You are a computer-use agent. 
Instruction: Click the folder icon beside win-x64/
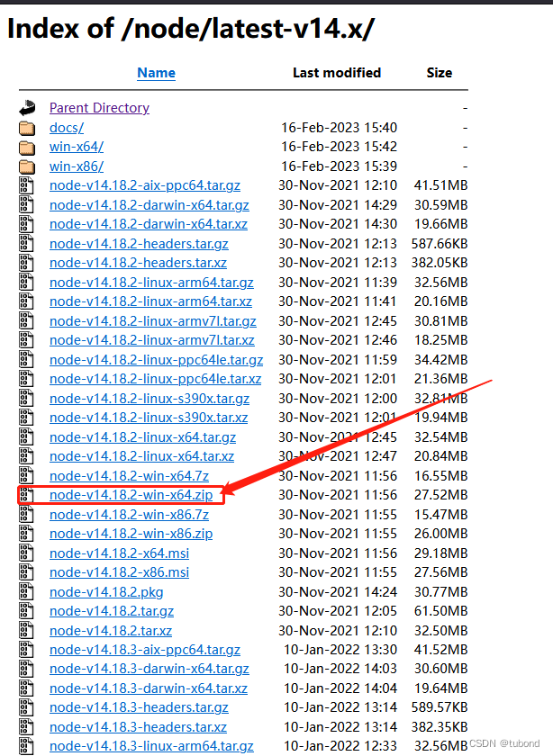[x=26, y=147]
